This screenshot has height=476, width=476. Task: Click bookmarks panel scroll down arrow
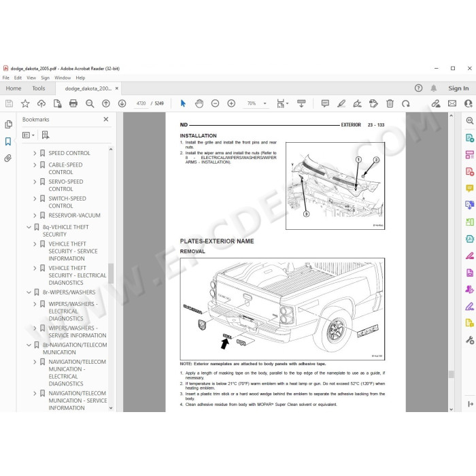(x=111, y=408)
